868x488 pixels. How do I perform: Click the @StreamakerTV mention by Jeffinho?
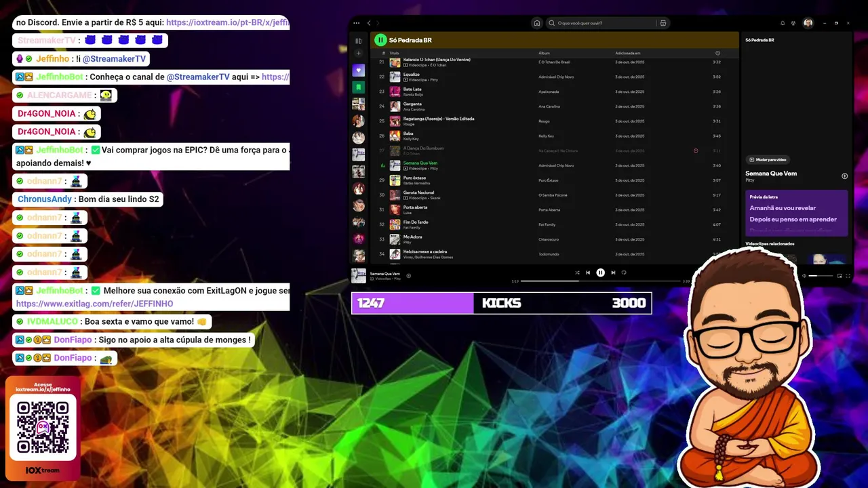(x=114, y=59)
